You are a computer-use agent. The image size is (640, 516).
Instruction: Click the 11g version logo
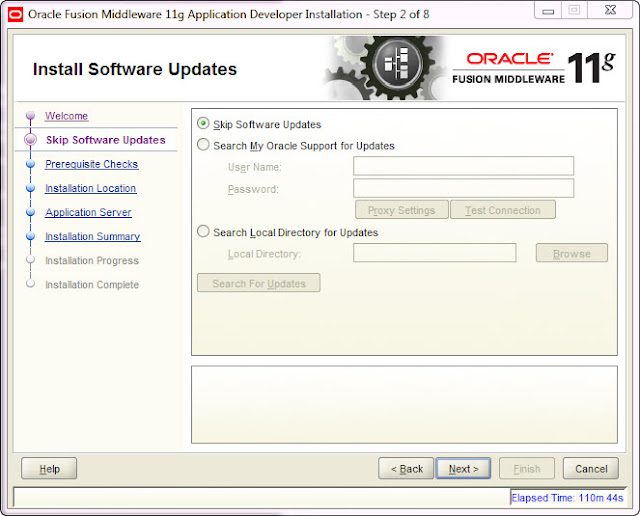point(591,68)
